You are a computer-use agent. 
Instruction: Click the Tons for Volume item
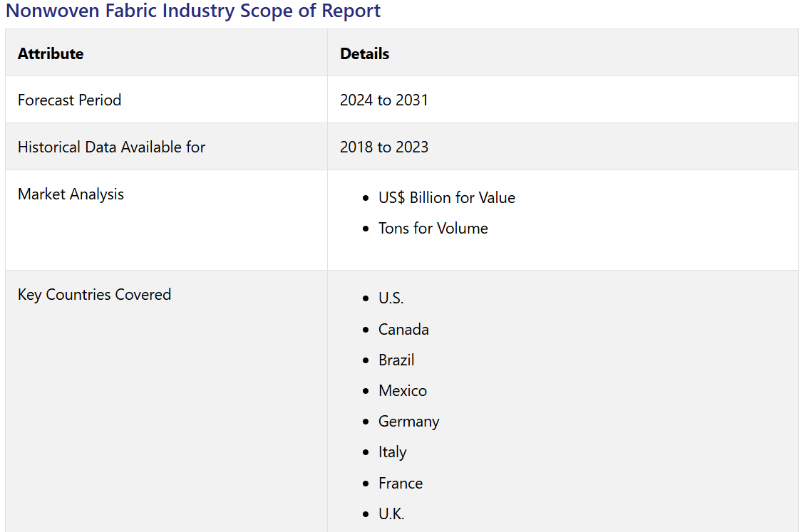[x=433, y=228]
